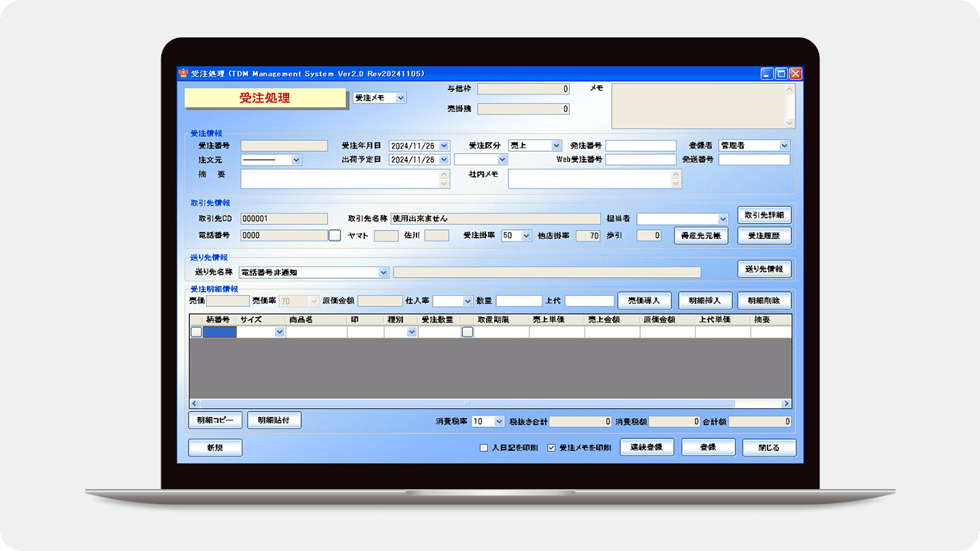This screenshot has height=551, width=980.
Task: Click the horizontal scrollbar's left arrow in the grid
Action: coord(194,403)
